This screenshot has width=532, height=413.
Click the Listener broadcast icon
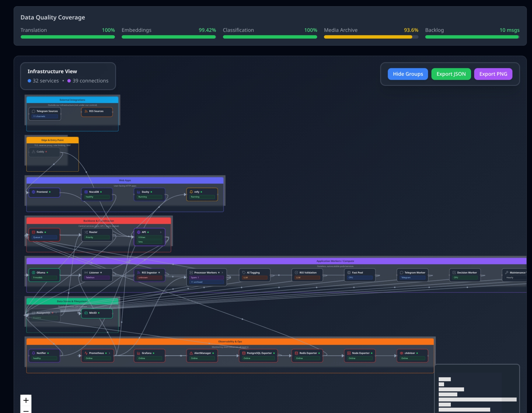pos(86,273)
